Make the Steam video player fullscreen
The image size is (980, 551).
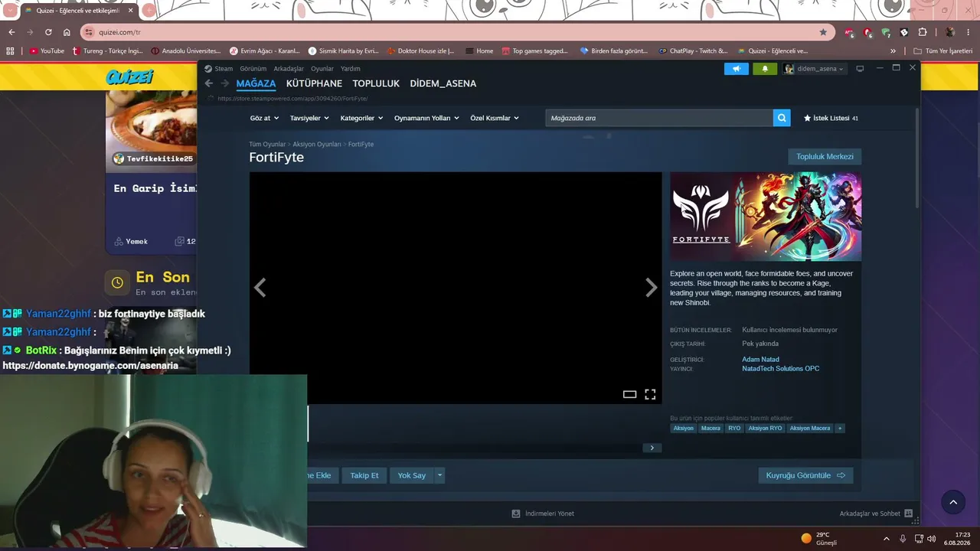click(650, 394)
